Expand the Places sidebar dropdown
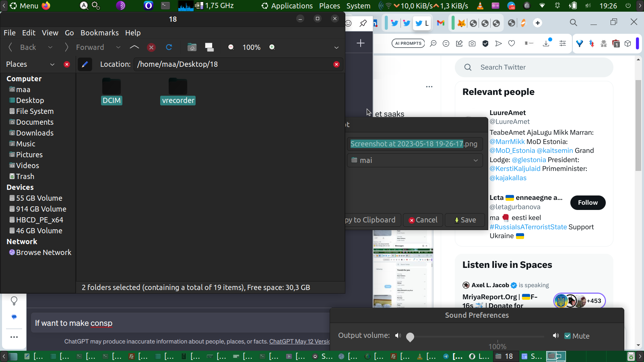Viewport: 644px width, 362px height. click(52, 64)
